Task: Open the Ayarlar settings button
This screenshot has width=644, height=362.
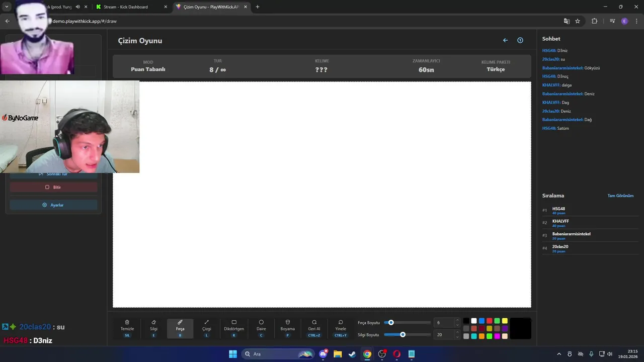Action: 53,205
